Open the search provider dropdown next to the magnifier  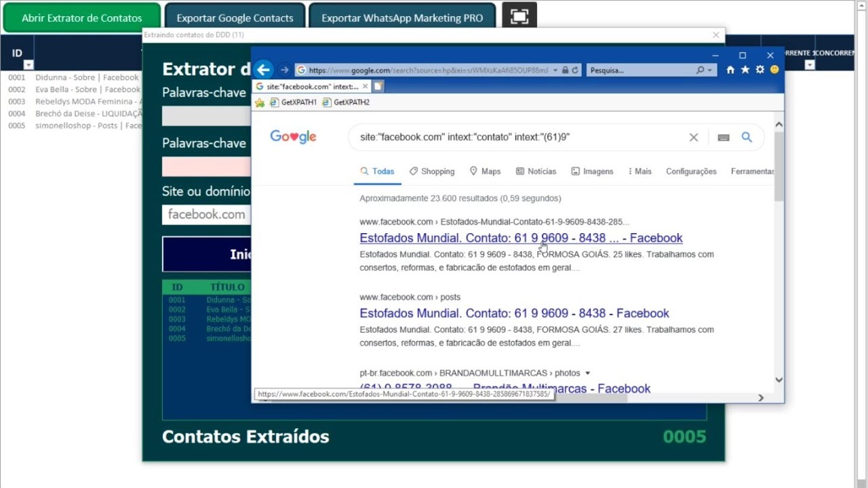tap(710, 70)
